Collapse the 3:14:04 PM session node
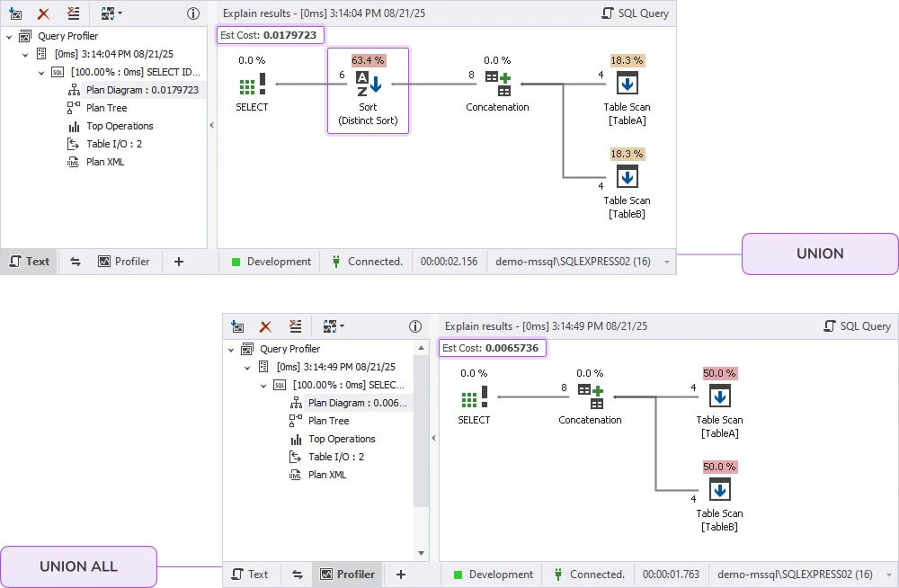The image size is (899, 588). (x=25, y=55)
